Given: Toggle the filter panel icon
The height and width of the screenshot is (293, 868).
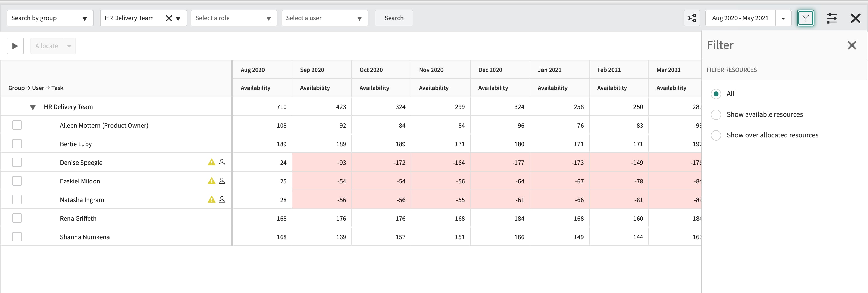Looking at the screenshot, I should tap(805, 18).
